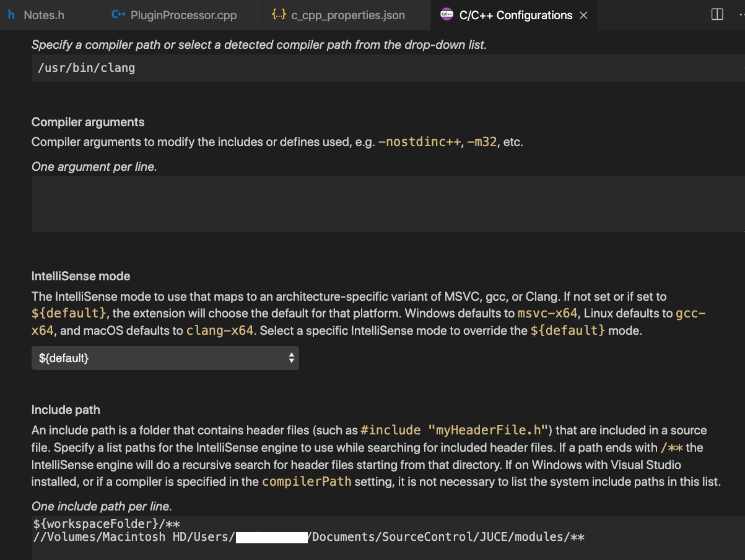Click the header file icon on Notes.h tab
The height and width of the screenshot is (560, 745).
point(12,15)
